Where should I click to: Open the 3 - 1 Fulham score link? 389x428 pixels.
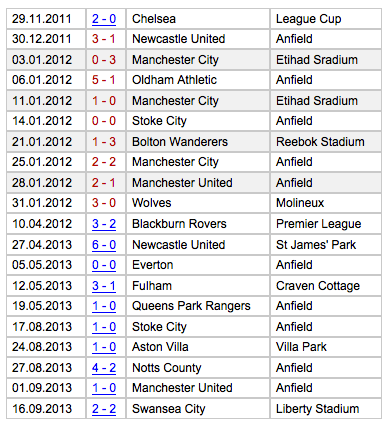[104, 286]
